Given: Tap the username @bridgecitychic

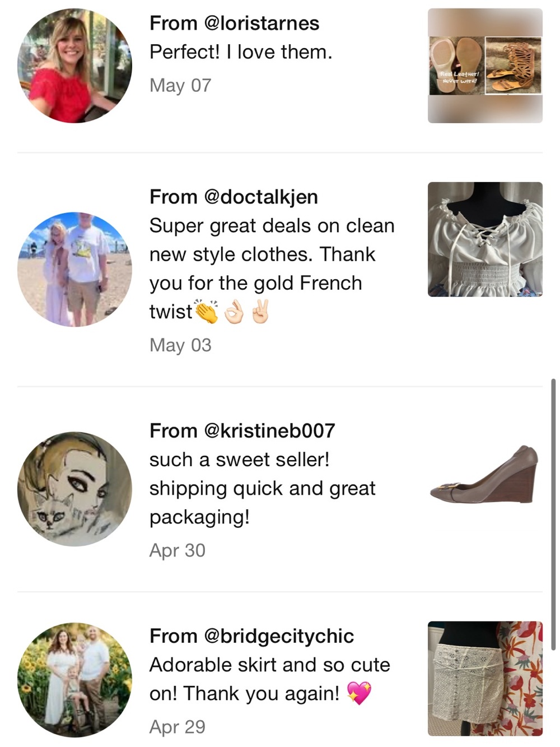Looking at the screenshot, I should 279,636.
